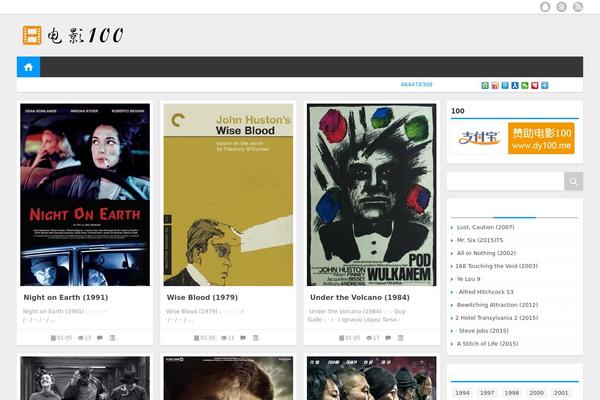The width and height of the screenshot is (600, 400).
Task: Share to WeChat using the green icon
Action: click(525, 85)
